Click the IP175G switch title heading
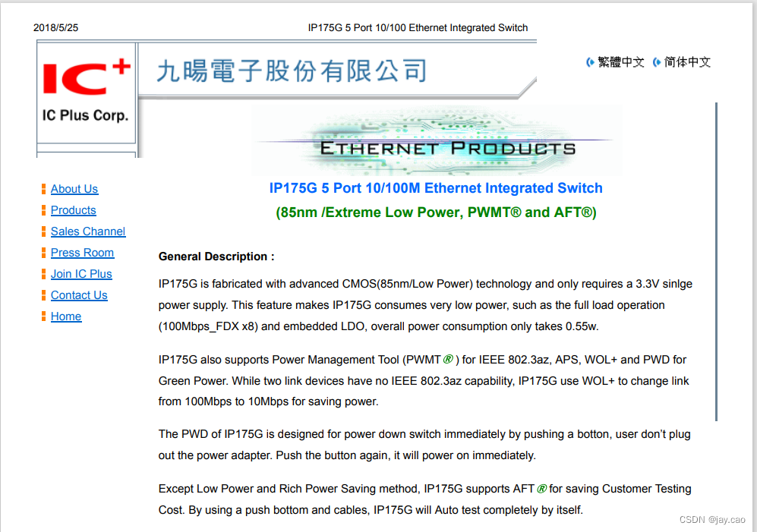The image size is (757, 532). point(437,188)
